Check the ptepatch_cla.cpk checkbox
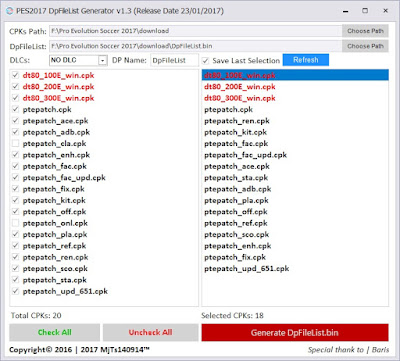Viewport: 400px width, 361px height. (x=15, y=144)
